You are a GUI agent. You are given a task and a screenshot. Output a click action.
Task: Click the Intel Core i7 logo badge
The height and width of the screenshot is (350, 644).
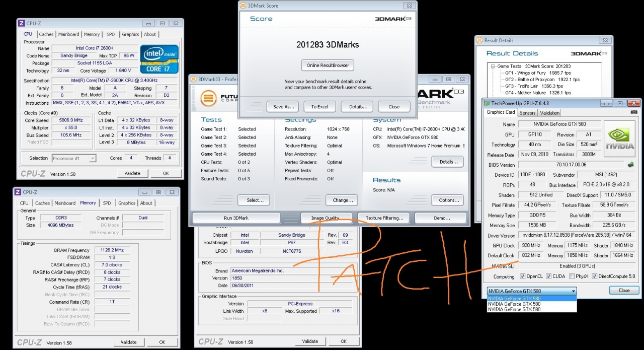pyautogui.click(x=158, y=59)
